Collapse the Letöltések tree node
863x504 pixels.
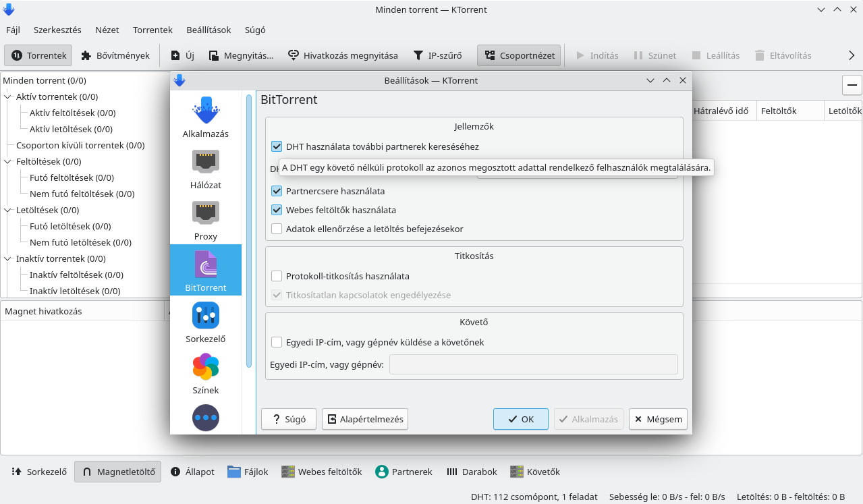click(8, 210)
